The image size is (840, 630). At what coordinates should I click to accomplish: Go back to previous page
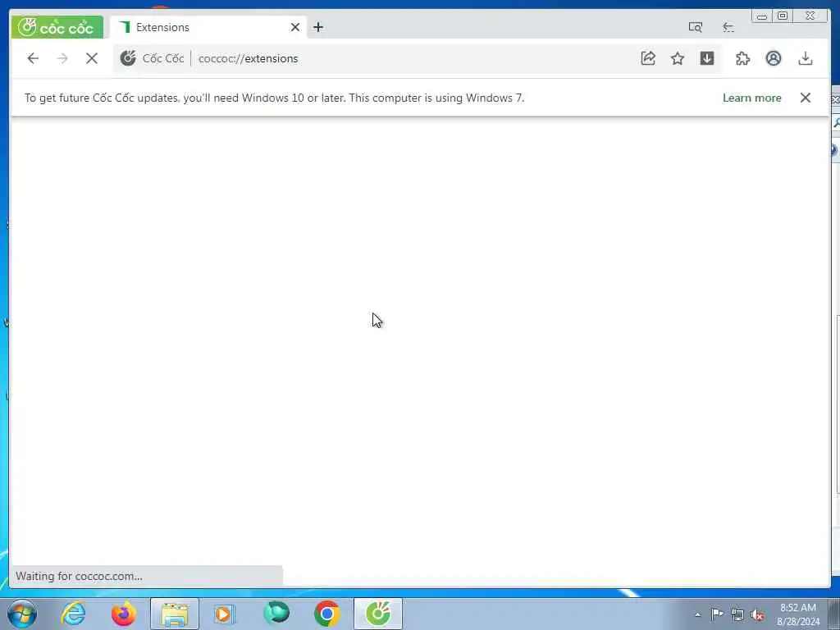pos(33,58)
